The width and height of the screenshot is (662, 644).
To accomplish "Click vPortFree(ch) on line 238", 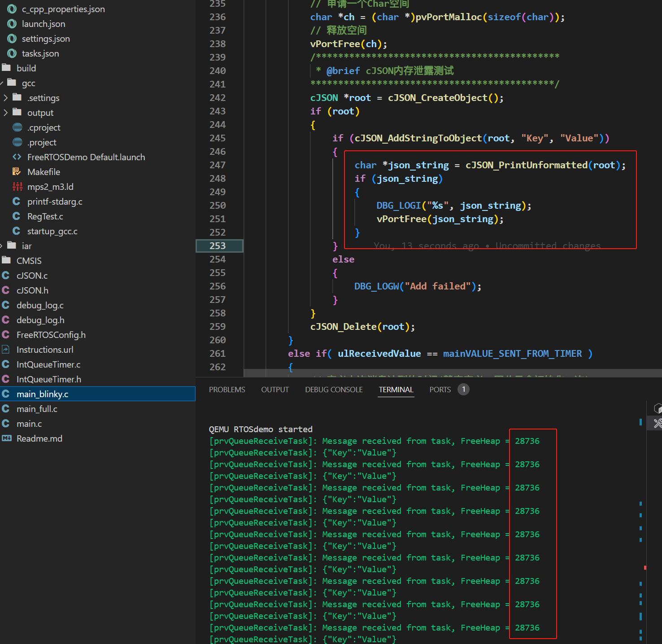I will [348, 44].
